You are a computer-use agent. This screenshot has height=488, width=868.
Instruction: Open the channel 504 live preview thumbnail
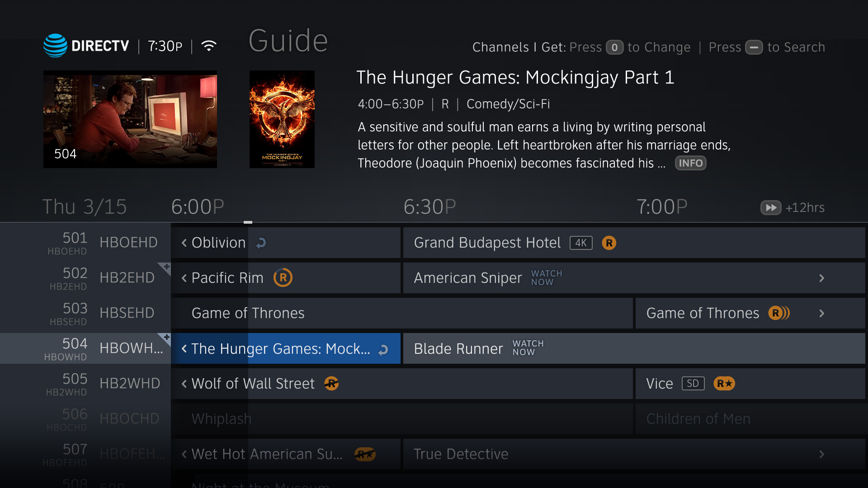point(130,119)
